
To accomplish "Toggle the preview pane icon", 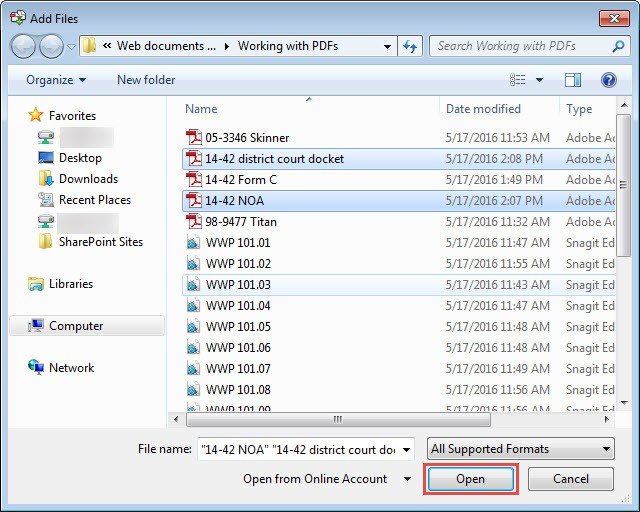I will click(x=573, y=80).
